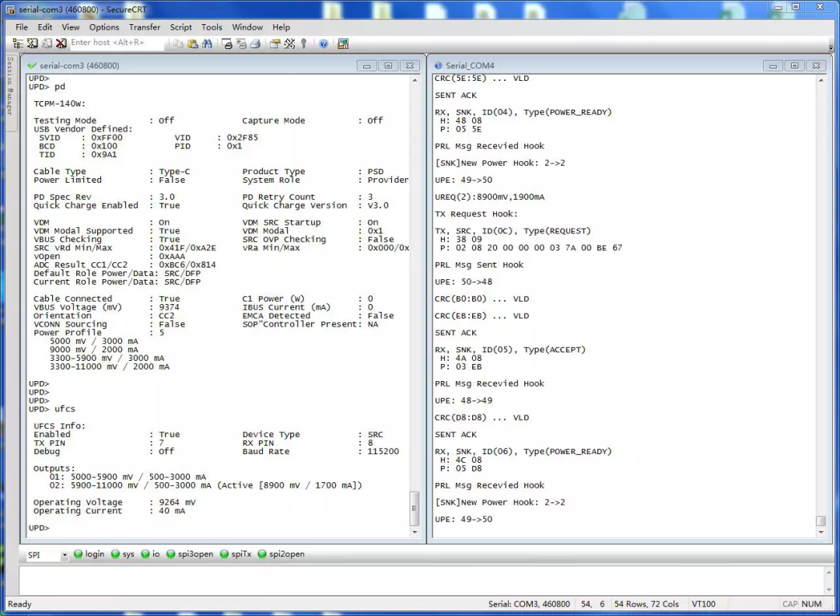Screen dimensions: 840x616
Task: Open the View menu
Action: pyautogui.click(x=70, y=26)
